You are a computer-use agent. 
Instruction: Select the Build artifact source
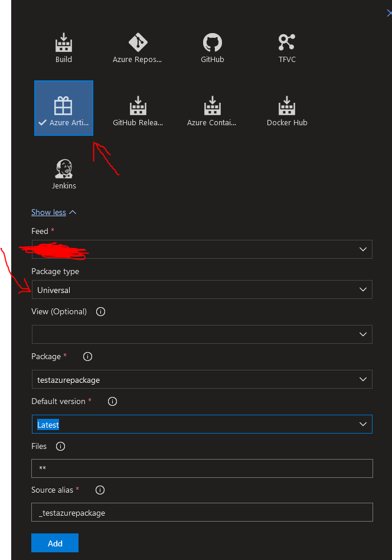coord(63,47)
